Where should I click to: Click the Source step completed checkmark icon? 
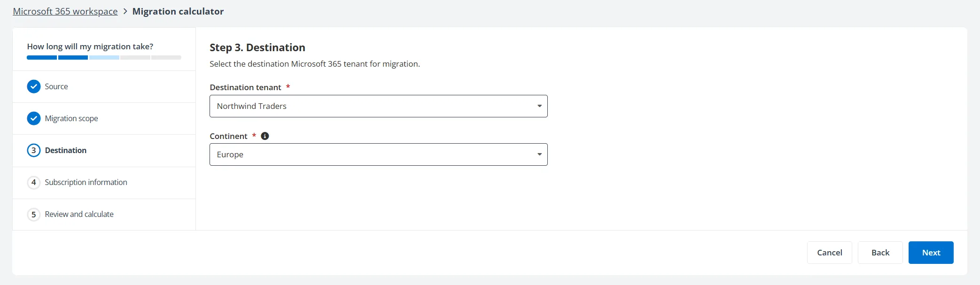pyautogui.click(x=33, y=86)
